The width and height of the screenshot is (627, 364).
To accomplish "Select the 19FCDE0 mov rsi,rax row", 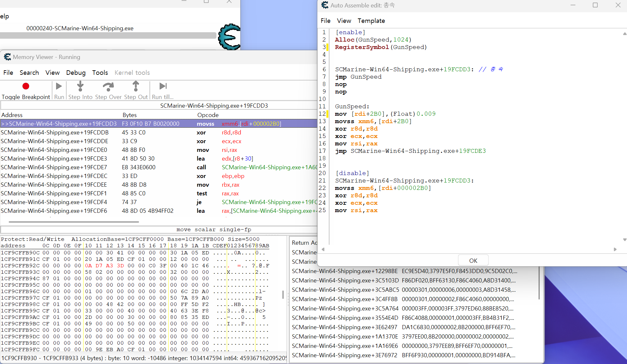I will click(159, 150).
